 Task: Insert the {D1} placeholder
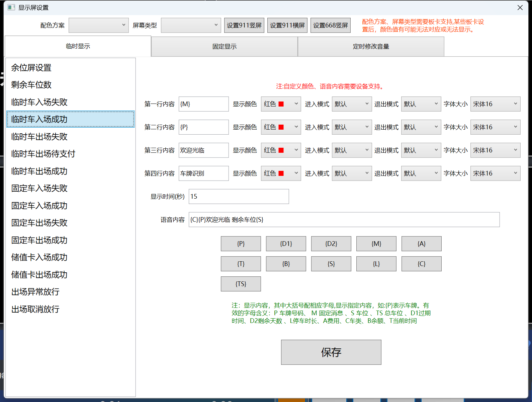286,244
